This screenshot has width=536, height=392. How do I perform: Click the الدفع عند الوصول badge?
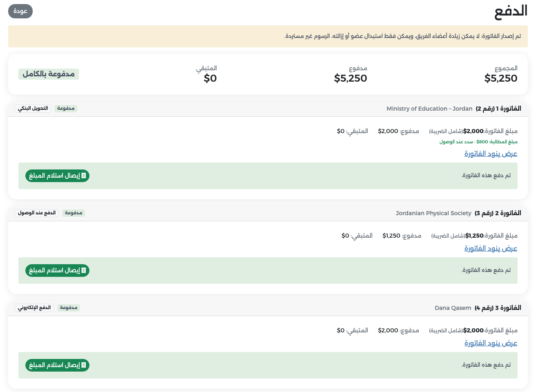click(37, 213)
